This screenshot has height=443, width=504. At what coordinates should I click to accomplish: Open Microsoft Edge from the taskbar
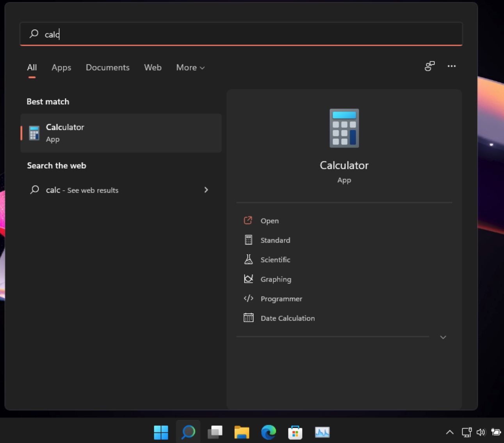tap(268, 432)
